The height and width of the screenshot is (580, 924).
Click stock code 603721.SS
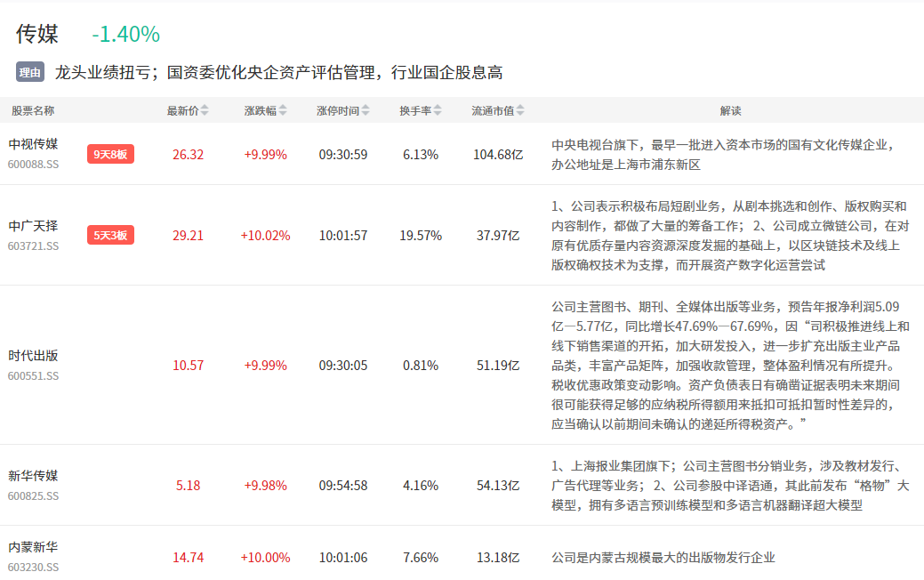tap(34, 246)
